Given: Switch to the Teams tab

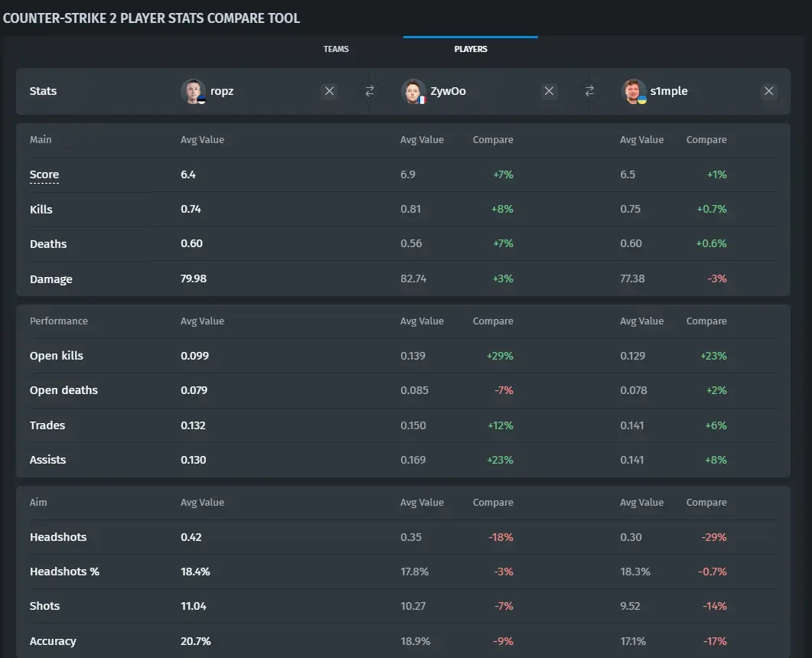Looking at the screenshot, I should point(336,49).
